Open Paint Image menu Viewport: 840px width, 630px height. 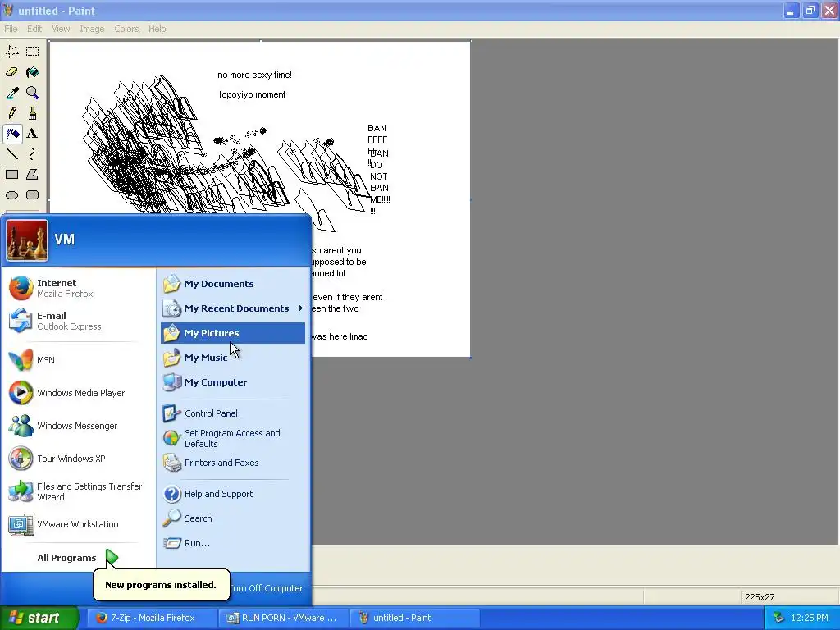92,29
